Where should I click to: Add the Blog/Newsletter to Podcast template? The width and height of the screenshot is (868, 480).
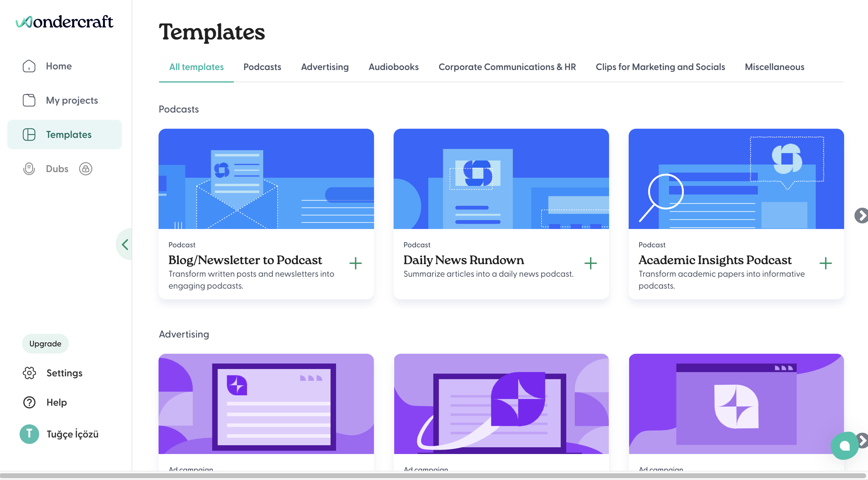point(355,263)
